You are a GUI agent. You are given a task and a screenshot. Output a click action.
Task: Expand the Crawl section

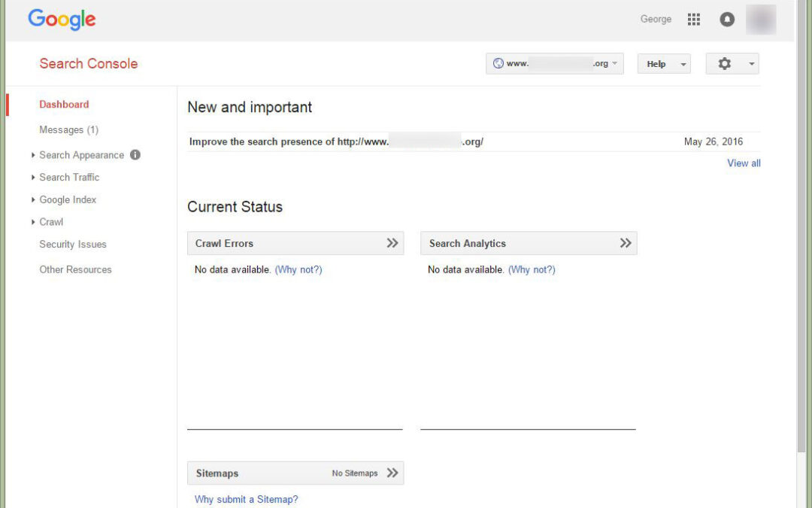[x=33, y=222]
